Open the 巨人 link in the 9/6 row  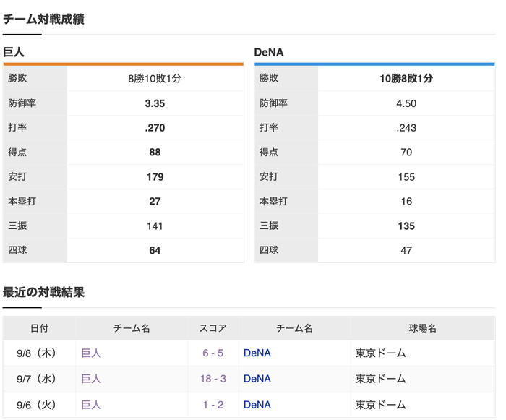click(x=91, y=405)
